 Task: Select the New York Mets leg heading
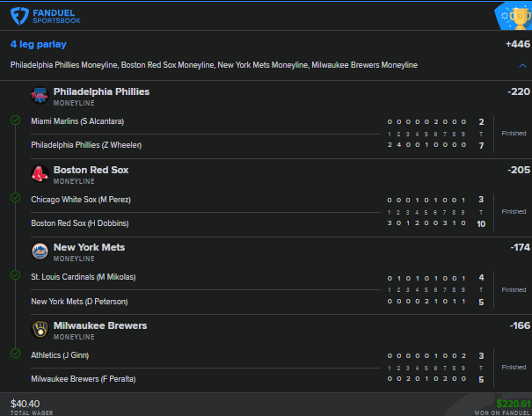click(x=89, y=247)
